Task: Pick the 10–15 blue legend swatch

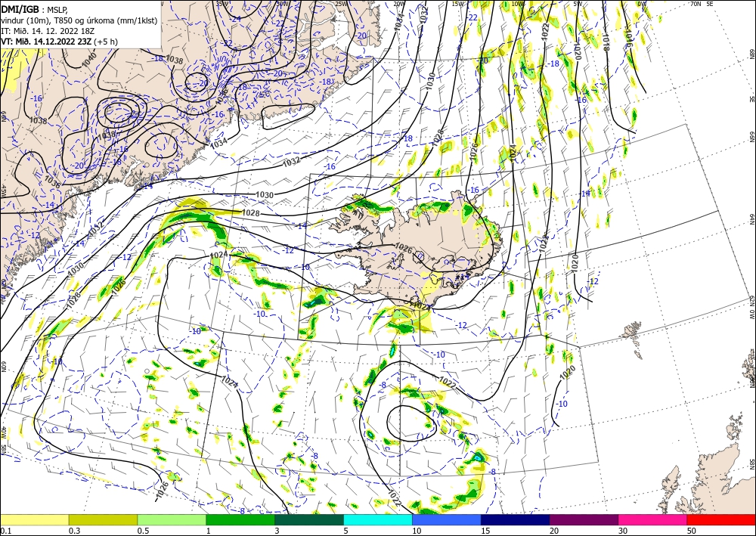Action: [x=447, y=519]
